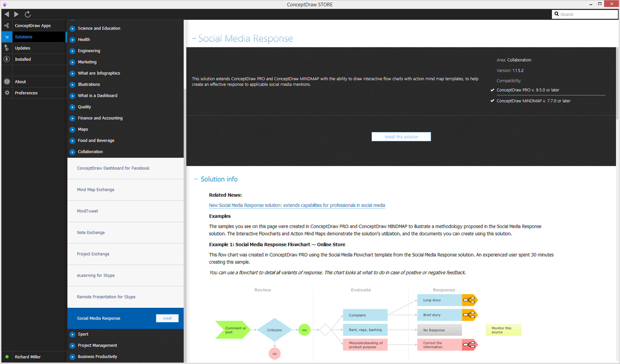The width and height of the screenshot is (620, 364).
Task: Open the About page
Action: 33,82
